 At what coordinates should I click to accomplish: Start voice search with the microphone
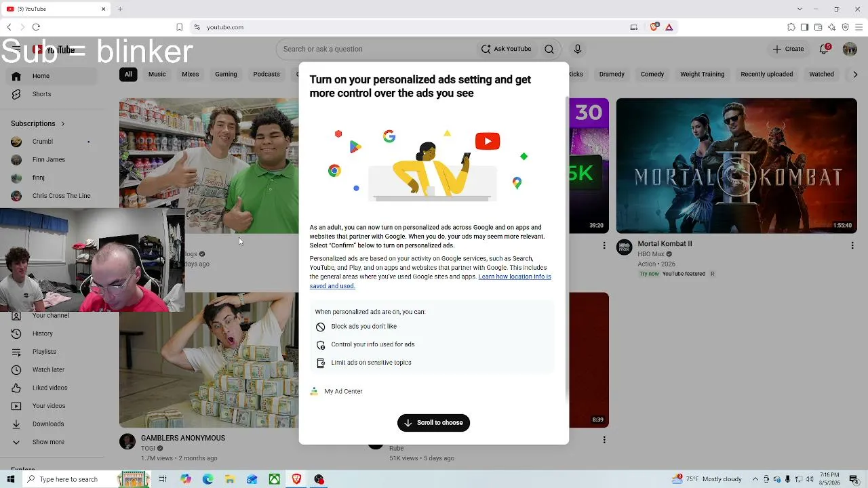coord(578,49)
